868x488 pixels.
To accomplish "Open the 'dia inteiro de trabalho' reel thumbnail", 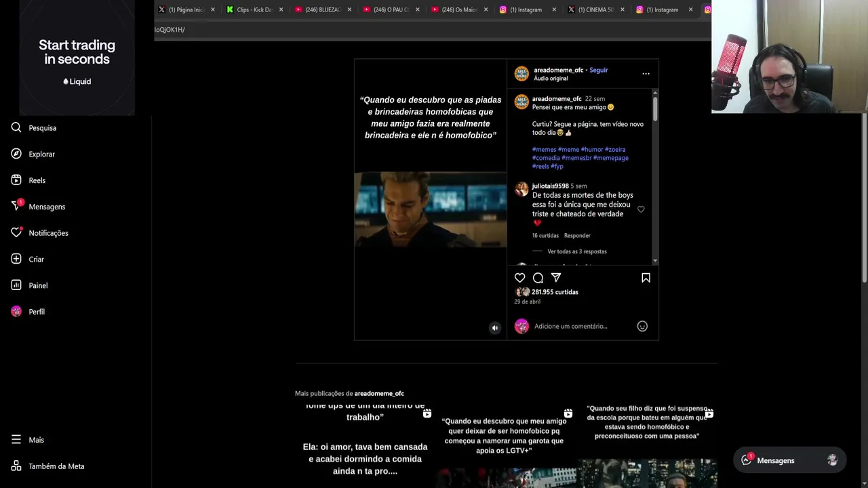I will pyautogui.click(x=365, y=445).
